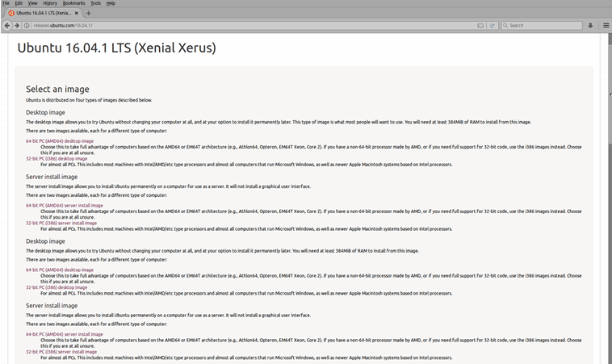
Task: Click the 'Select an image' heading
Action: pos(57,89)
